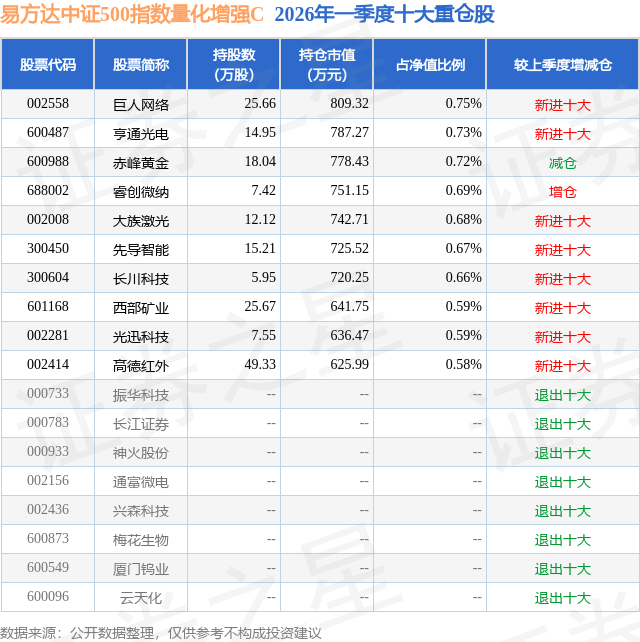Click net value ratio 0.67%
Screen dimensions: 640x642
(464, 249)
